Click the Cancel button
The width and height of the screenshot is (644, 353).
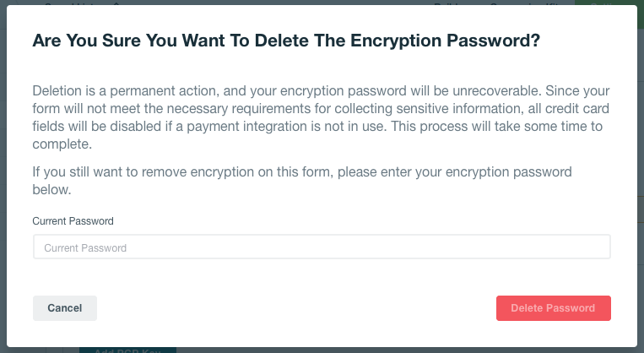tap(65, 308)
